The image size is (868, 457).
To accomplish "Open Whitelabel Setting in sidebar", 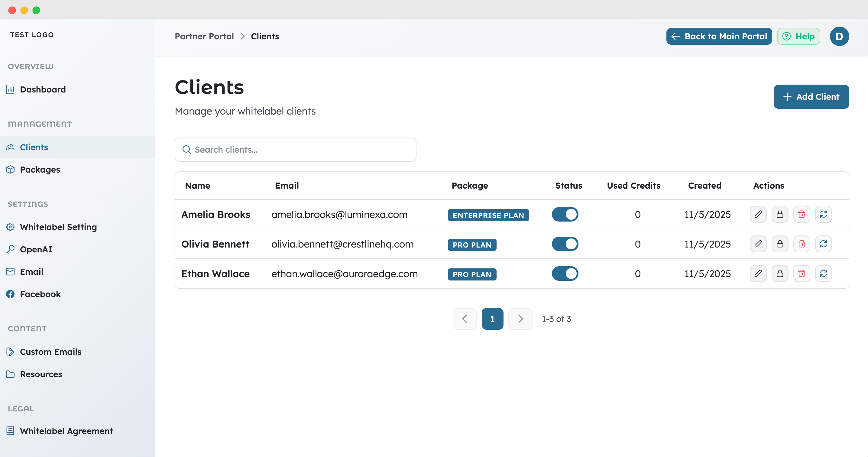I will (x=58, y=227).
